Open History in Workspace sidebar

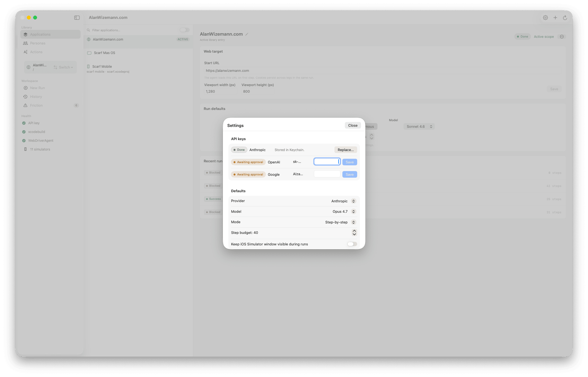[x=50, y=97]
